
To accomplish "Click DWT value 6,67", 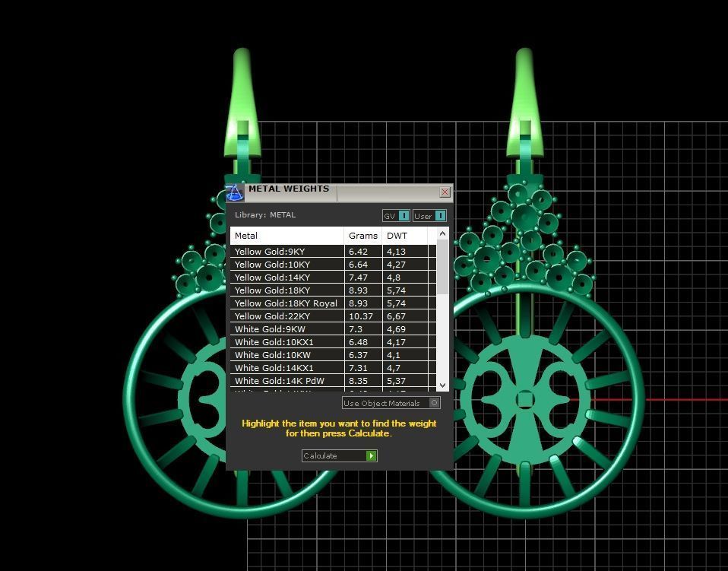I will 396,316.
